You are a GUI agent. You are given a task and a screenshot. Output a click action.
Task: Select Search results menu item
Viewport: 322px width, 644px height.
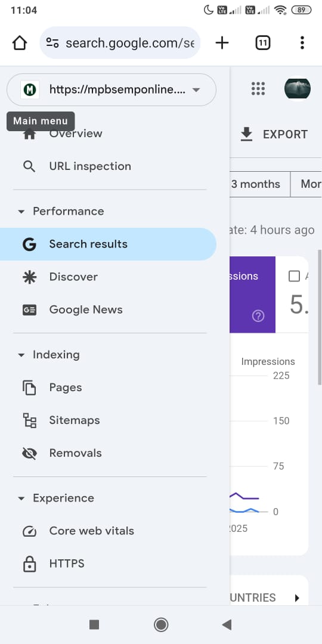click(108, 244)
